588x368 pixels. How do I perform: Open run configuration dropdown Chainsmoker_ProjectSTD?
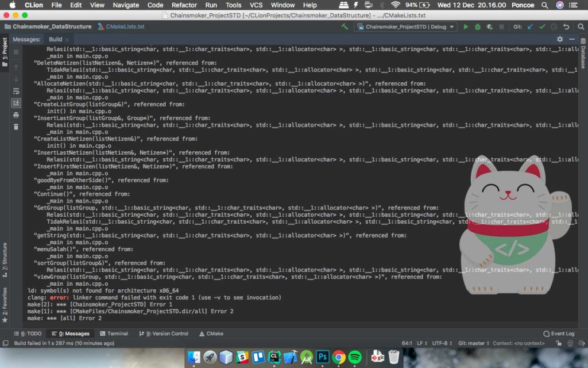click(x=405, y=26)
